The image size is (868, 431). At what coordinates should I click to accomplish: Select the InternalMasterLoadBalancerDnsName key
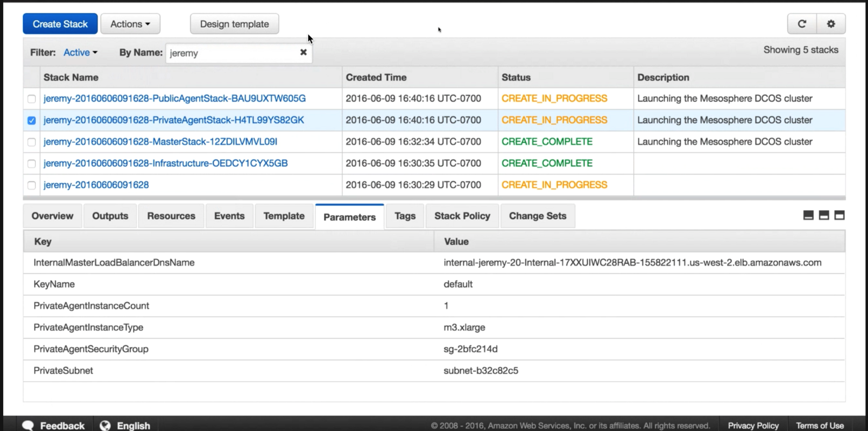click(x=114, y=262)
